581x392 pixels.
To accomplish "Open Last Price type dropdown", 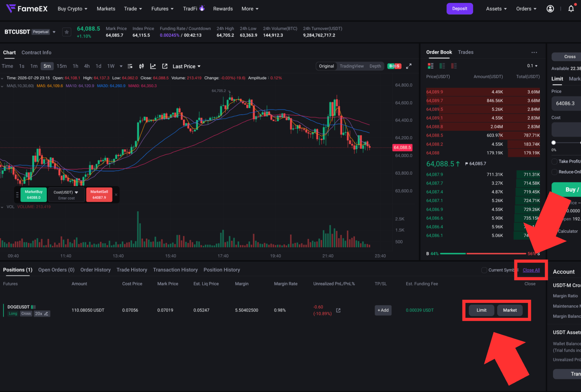I will click(186, 66).
